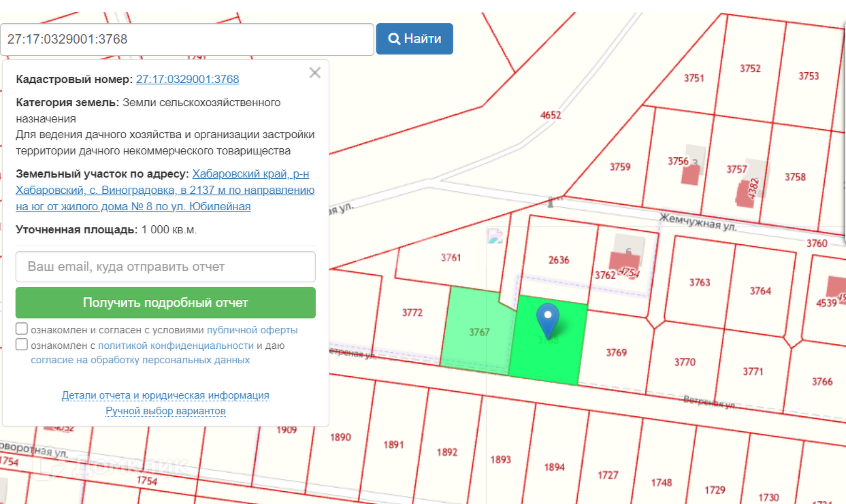Click the Найти search button
The height and width of the screenshot is (504, 846).
pyautogui.click(x=414, y=39)
